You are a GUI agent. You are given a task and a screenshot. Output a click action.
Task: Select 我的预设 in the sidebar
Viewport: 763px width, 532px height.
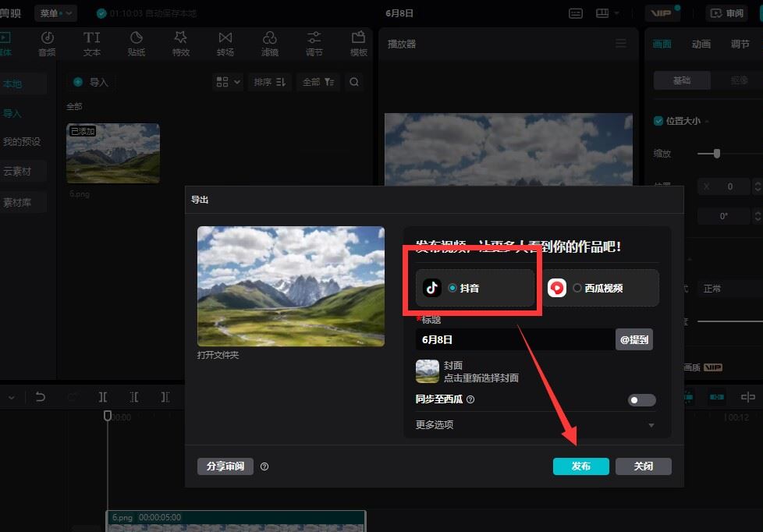(23, 142)
